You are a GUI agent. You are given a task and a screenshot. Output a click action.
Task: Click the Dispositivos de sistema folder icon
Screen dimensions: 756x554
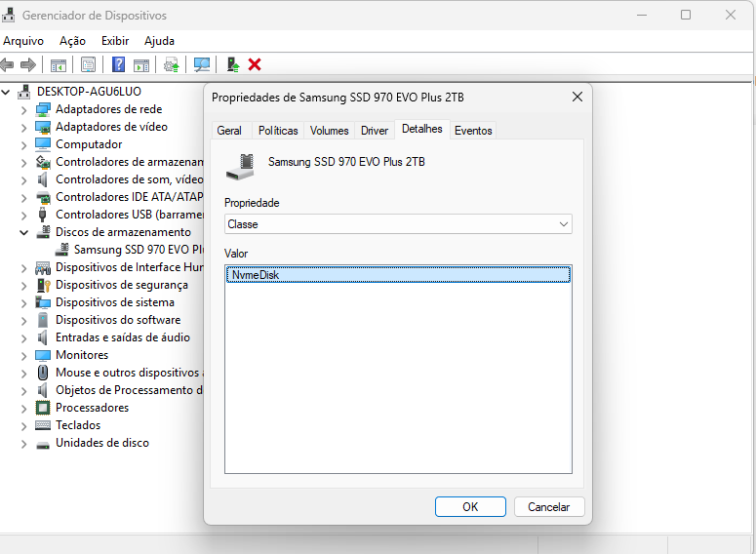click(x=43, y=302)
